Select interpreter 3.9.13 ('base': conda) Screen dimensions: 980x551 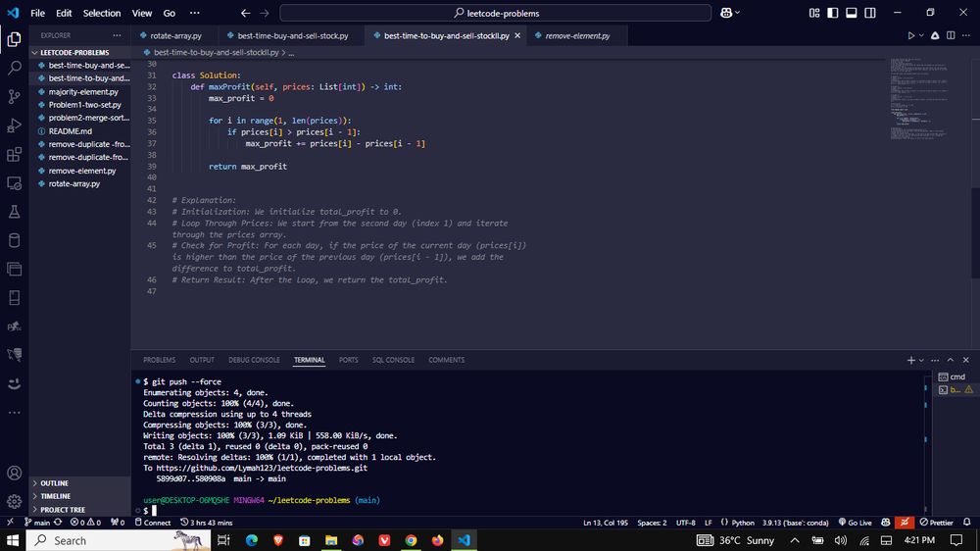click(795, 523)
